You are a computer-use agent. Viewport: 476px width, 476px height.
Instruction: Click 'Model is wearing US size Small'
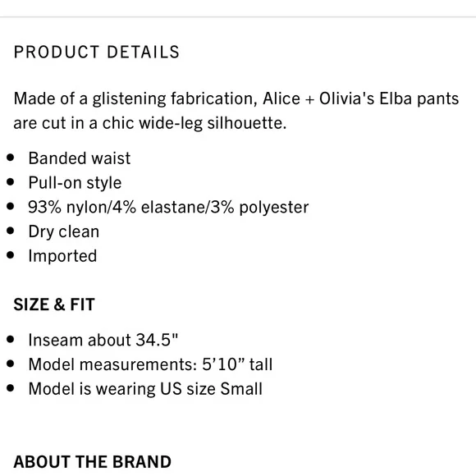145,389
